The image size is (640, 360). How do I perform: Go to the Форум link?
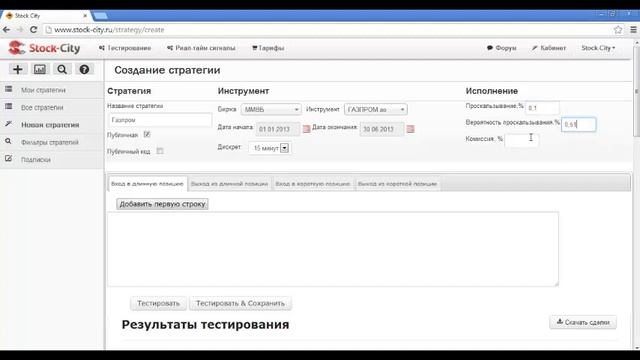(x=502, y=48)
